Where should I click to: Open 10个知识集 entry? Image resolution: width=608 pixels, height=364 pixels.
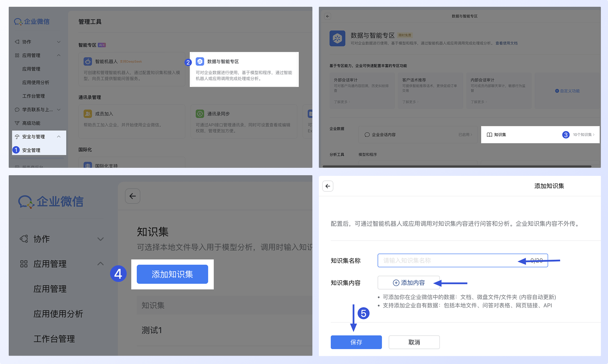pyautogui.click(x=583, y=135)
